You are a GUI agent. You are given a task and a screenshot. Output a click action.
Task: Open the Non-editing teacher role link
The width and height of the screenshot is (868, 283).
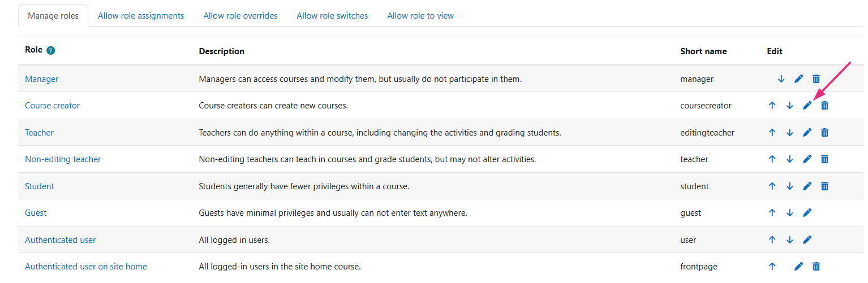[63, 159]
